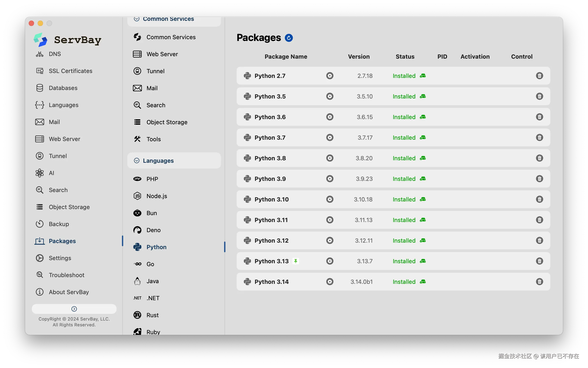
Task: Uninstall Python 3.14 via trash icon
Action: [539, 282]
